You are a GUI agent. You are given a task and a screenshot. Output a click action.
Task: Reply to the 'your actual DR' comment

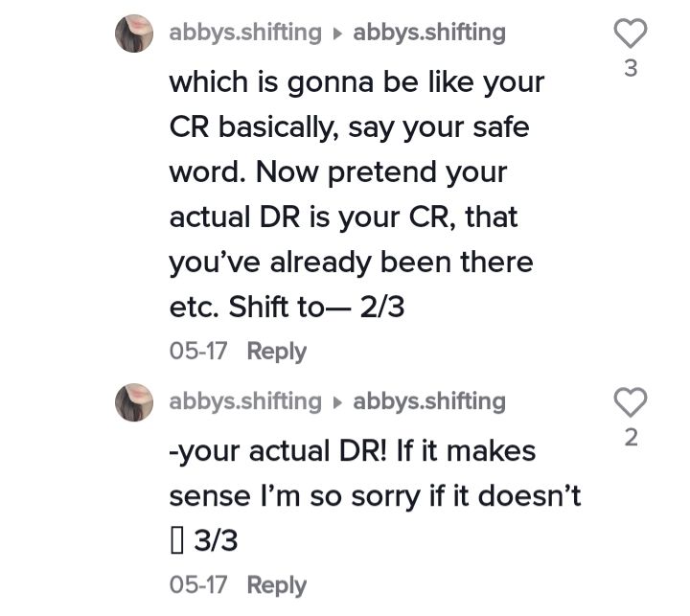[x=276, y=585]
